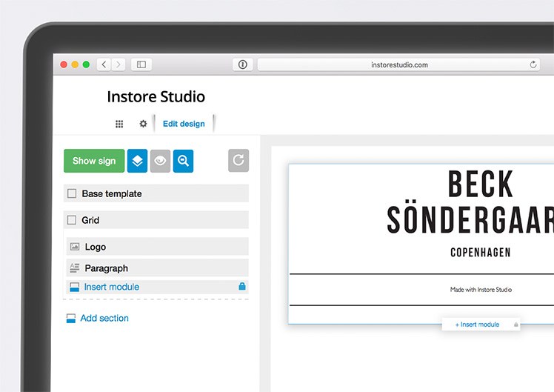Click the blue zoom magnifier icon
Viewport: 554px width, 392px height.
pyautogui.click(x=183, y=161)
